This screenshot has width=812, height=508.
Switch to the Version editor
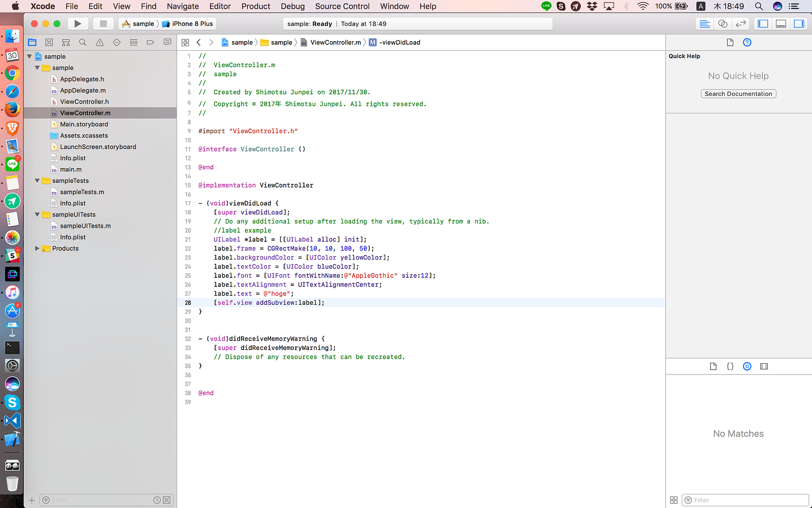(x=741, y=24)
